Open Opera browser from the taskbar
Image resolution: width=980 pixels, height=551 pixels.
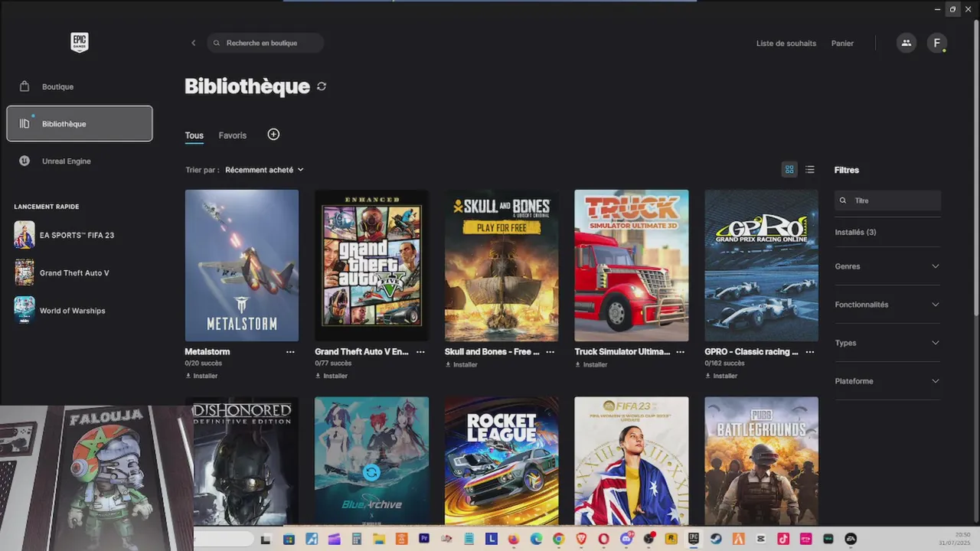tap(604, 539)
